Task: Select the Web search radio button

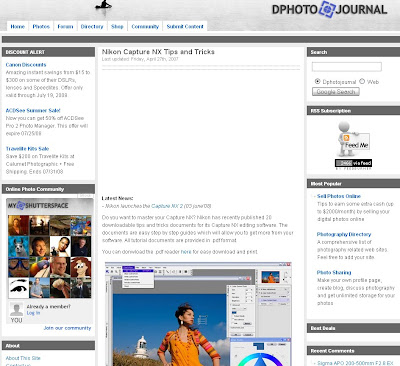Action: pyautogui.click(x=362, y=81)
